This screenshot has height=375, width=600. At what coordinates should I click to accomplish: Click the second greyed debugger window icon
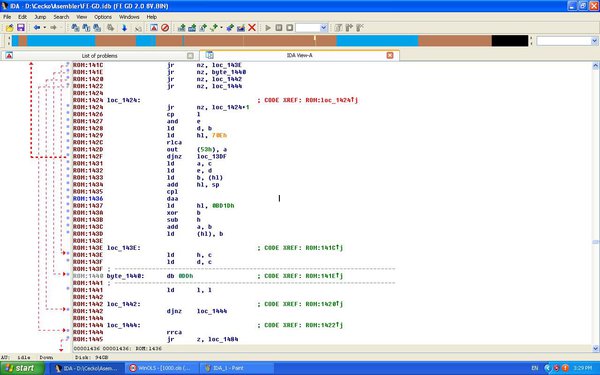point(349,28)
